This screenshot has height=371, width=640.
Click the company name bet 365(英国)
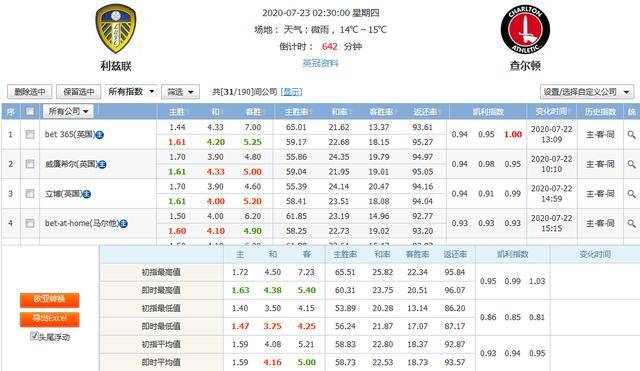[x=70, y=134]
